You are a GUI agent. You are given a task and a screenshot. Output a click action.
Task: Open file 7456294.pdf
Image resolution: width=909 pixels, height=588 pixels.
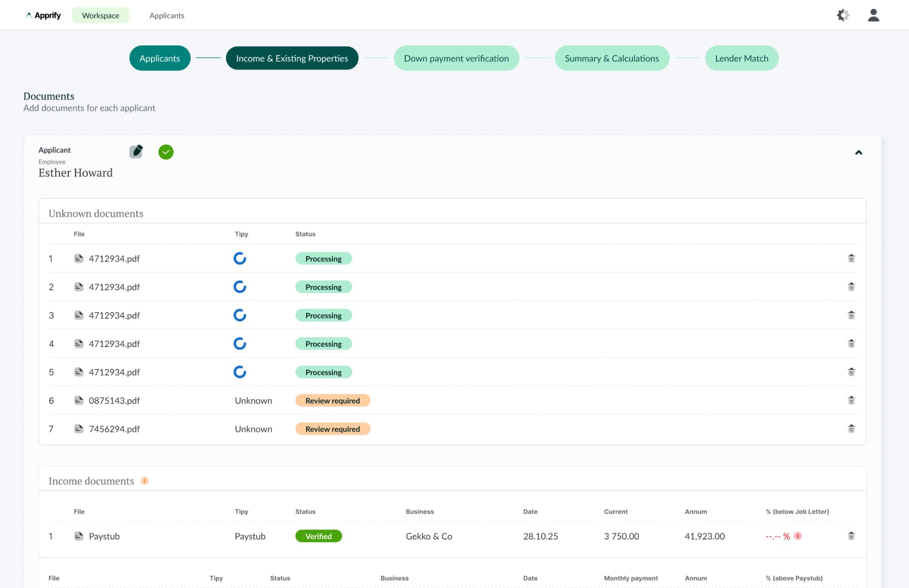click(x=114, y=429)
